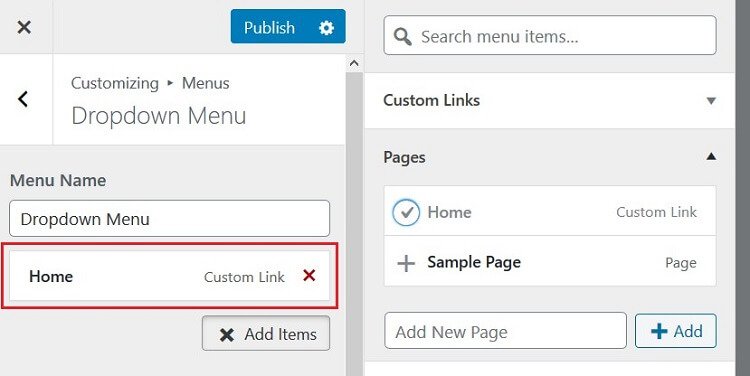750x376 pixels.
Task: Click the Publish button
Action: [x=269, y=27]
